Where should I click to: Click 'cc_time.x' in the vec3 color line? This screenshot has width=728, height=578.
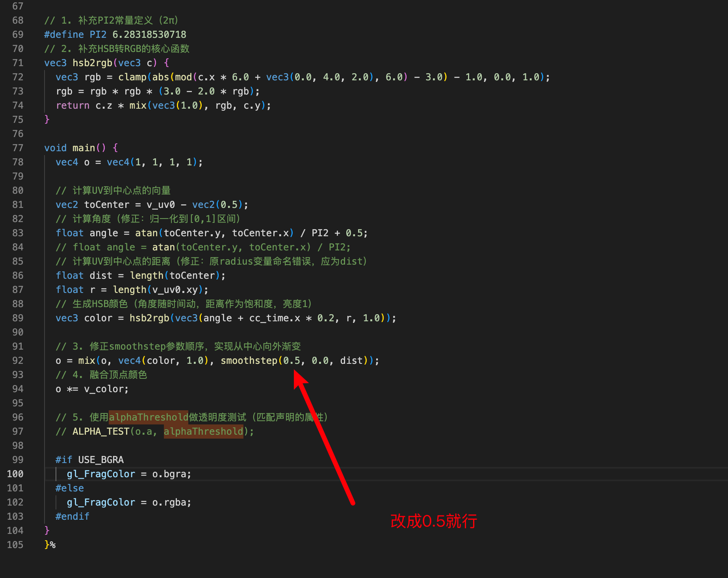pyautogui.click(x=275, y=318)
